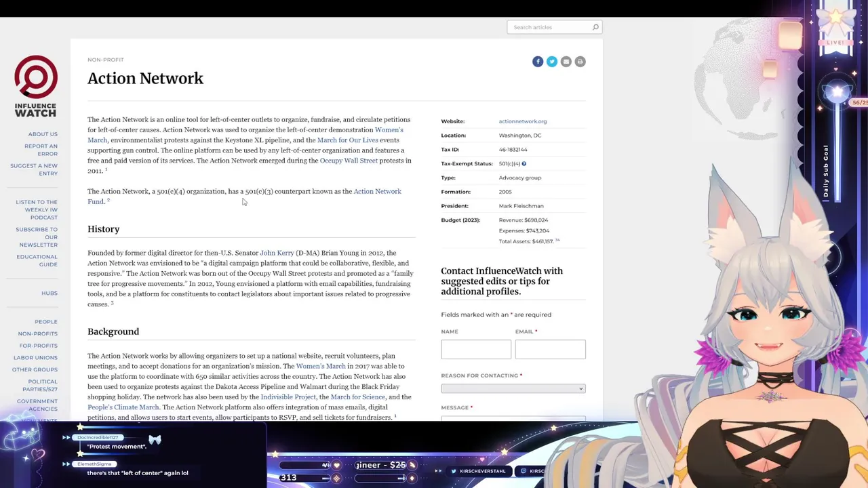Print the article using the printer icon
Screen dimensions: 868x488
[580, 62]
